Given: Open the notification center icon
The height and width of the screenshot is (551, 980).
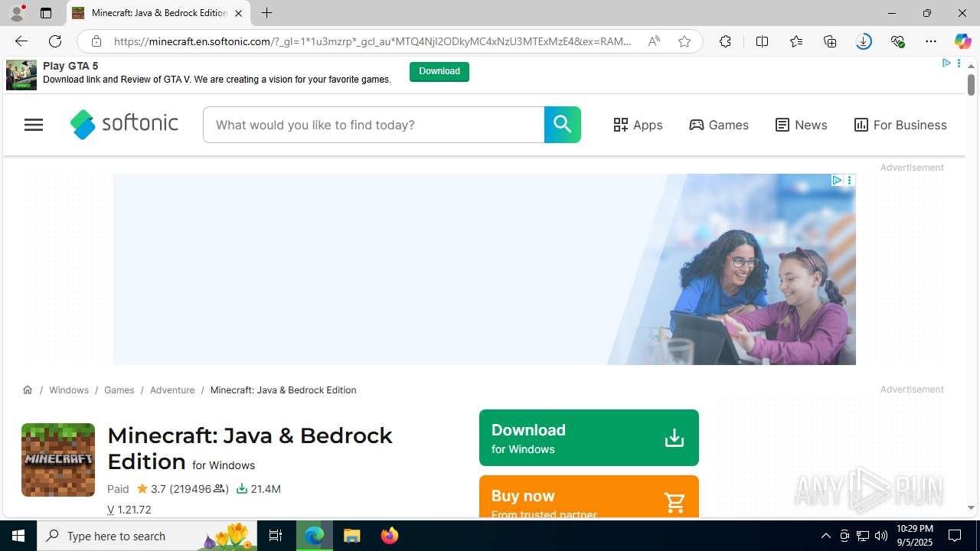Looking at the screenshot, I should [955, 536].
